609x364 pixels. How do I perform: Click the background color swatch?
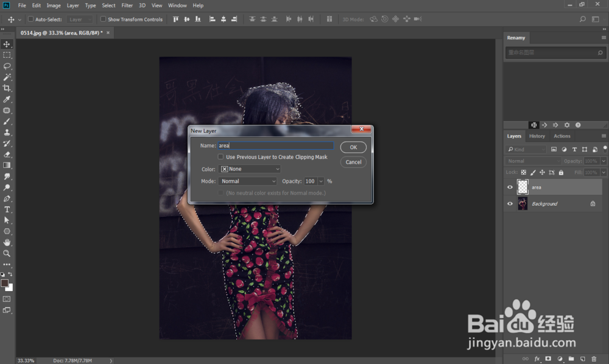click(x=10, y=289)
